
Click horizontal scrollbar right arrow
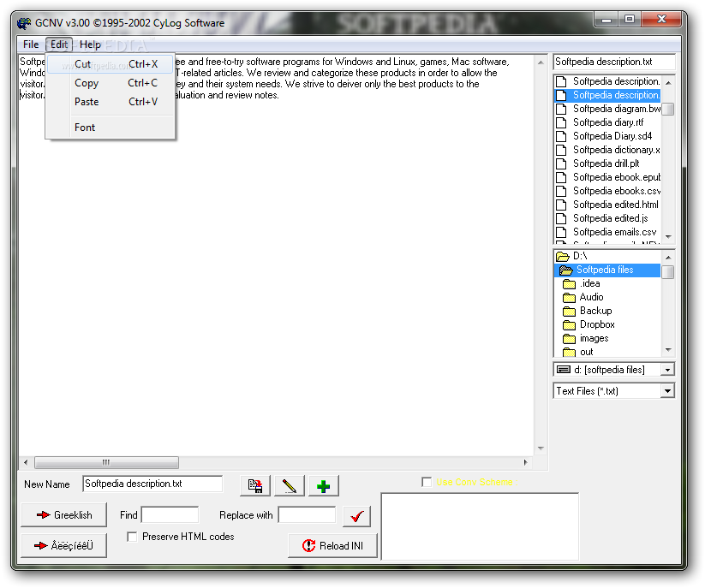click(526, 462)
